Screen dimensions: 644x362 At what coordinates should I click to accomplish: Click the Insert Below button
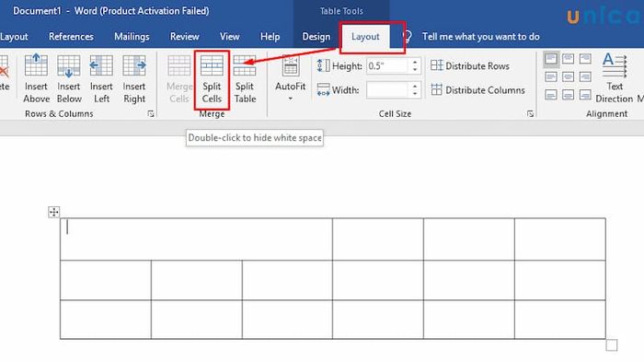pyautogui.click(x=69, y=78)
